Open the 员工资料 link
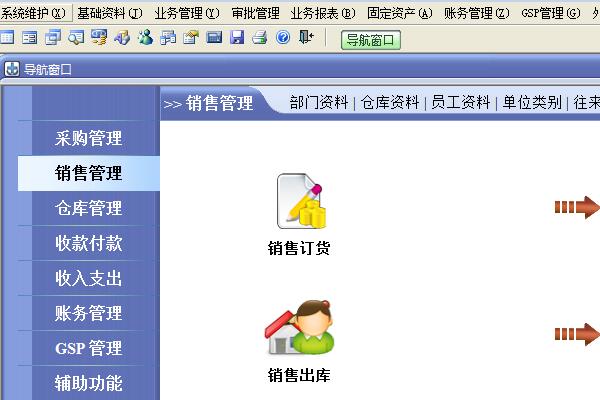 point(461,103)
